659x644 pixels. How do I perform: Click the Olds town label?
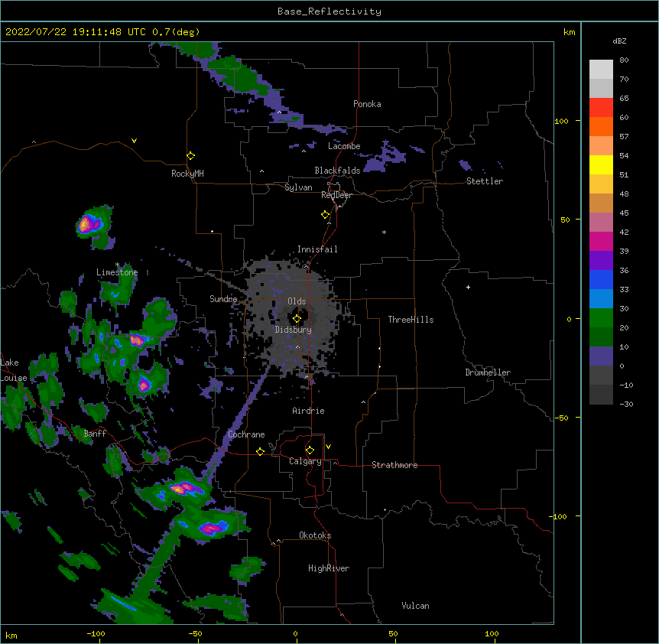(297, 301)
